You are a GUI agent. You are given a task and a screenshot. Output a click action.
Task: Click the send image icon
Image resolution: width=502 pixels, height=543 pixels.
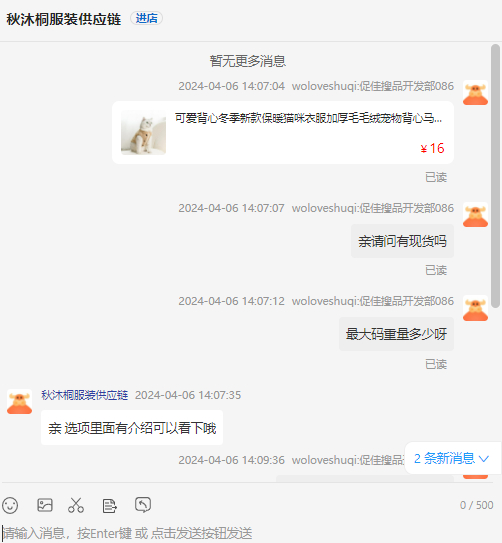pyautogui.click(x=45, y=505)
